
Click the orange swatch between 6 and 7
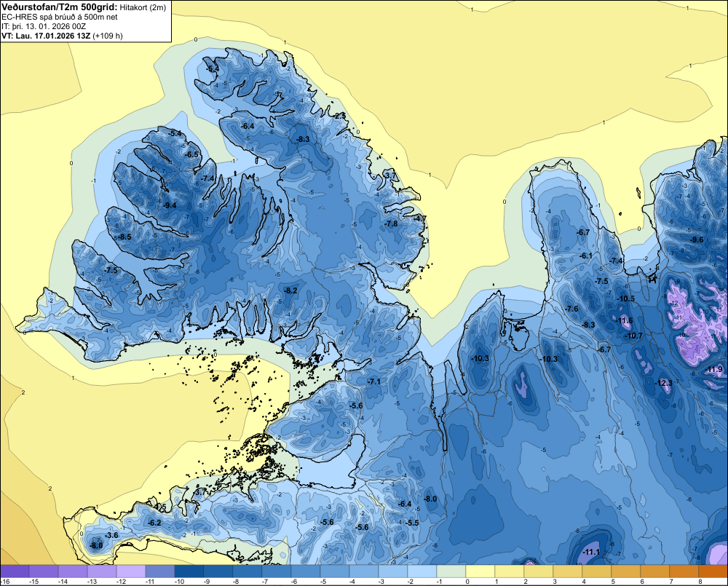pos(655,571)
